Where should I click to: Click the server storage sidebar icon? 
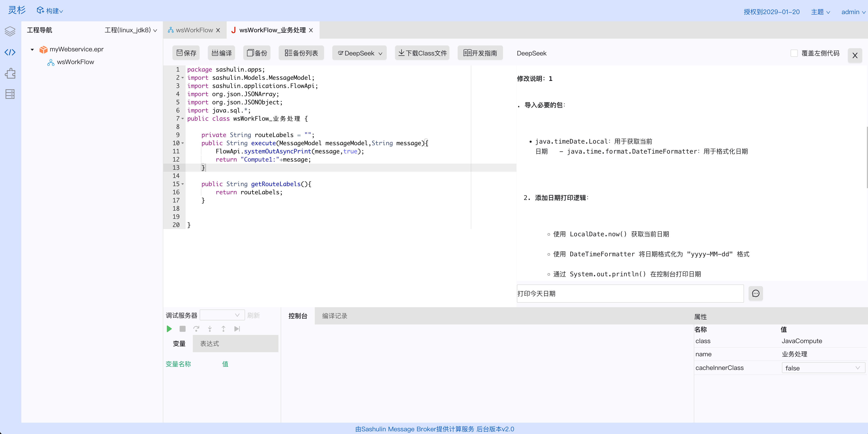(10, 94)
